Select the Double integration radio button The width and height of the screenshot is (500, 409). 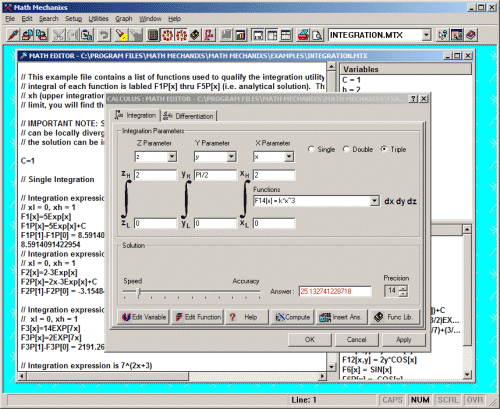(x=346, y=149)
